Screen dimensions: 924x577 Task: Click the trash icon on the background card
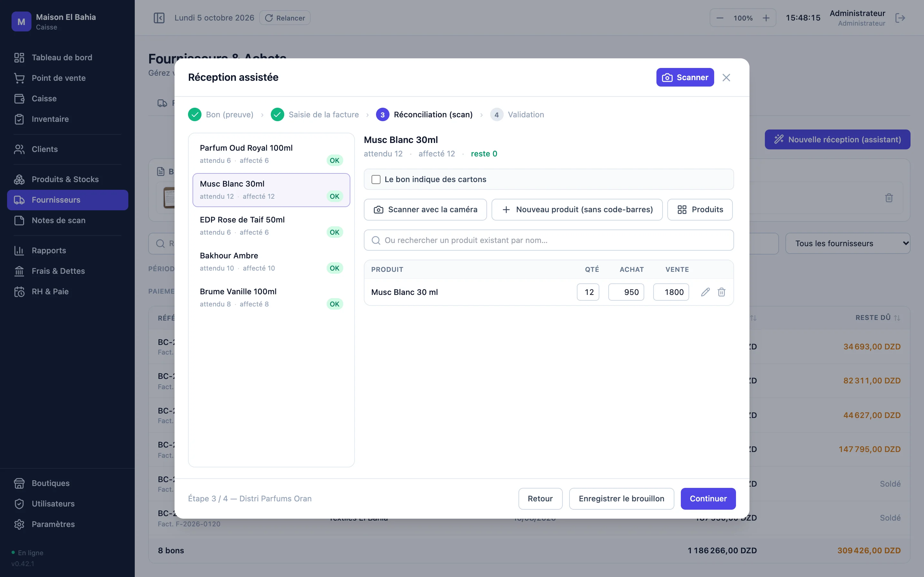point(889,198)
